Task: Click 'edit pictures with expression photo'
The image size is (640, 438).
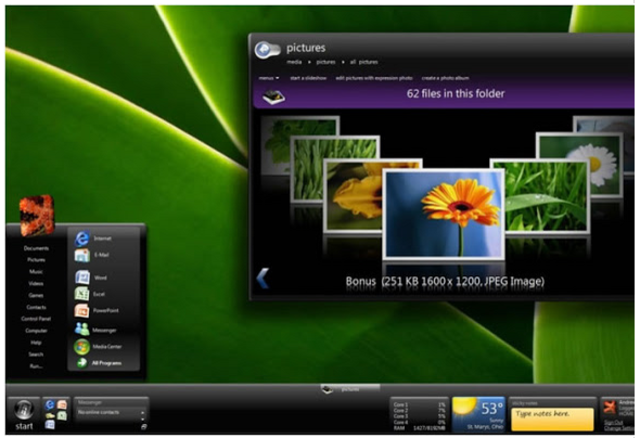Action: click(374, 78)
